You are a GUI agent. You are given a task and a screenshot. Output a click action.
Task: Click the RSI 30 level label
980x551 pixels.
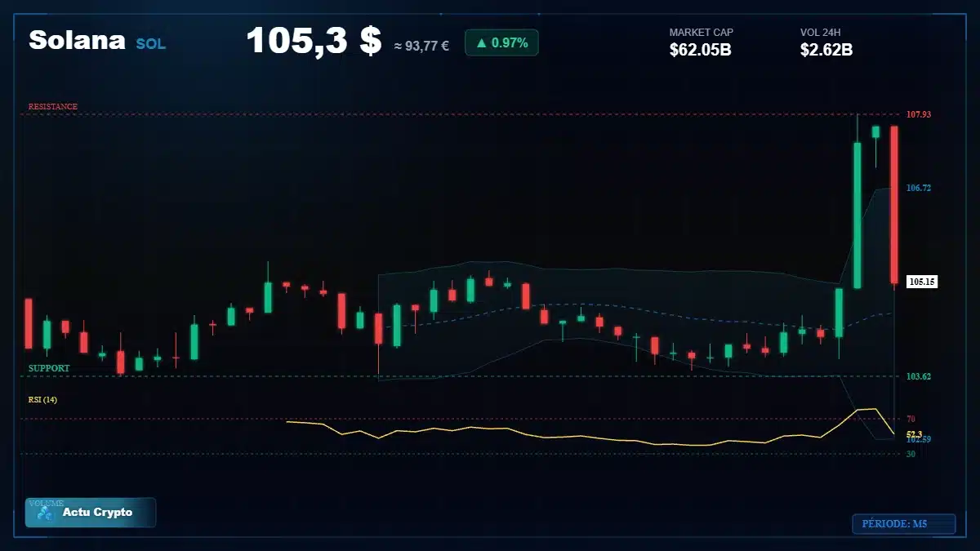coord(911,453)
